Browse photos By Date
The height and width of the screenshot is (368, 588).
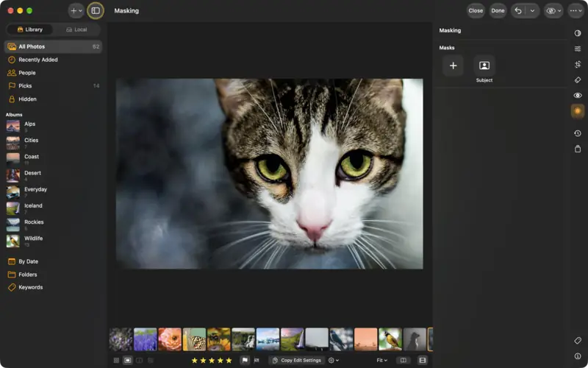pos(53,261)
